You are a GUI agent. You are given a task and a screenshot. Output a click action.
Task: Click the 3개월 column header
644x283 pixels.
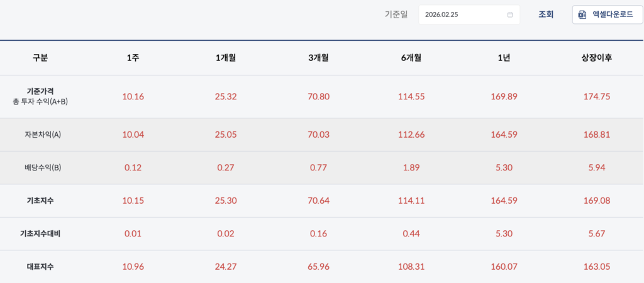tap(318, 58)
